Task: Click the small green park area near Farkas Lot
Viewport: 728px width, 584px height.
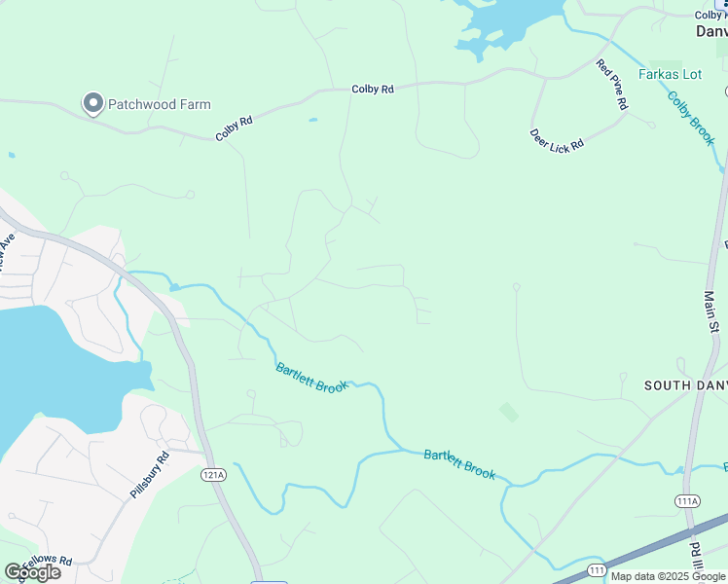Action: (x=666, y=65)
